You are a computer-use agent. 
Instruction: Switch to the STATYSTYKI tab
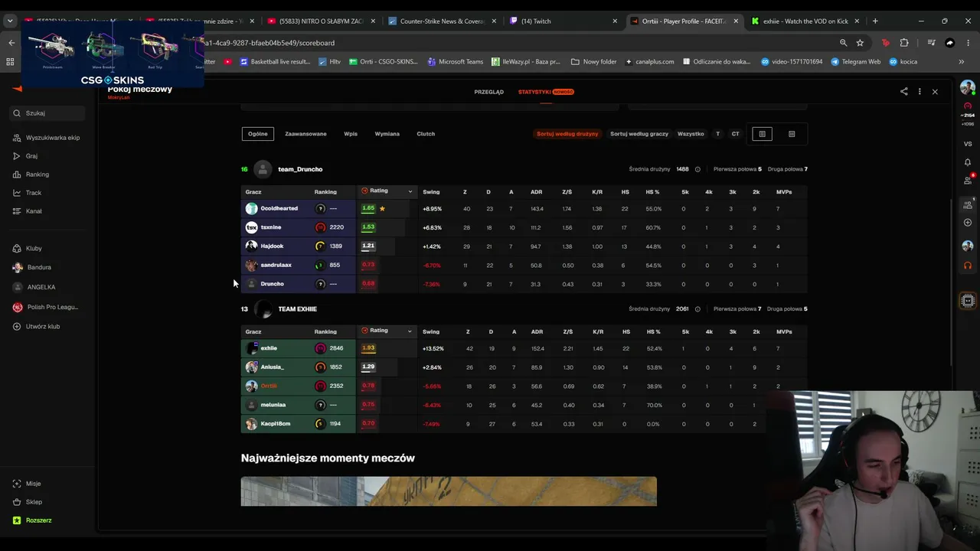click(x=546, y=92)
